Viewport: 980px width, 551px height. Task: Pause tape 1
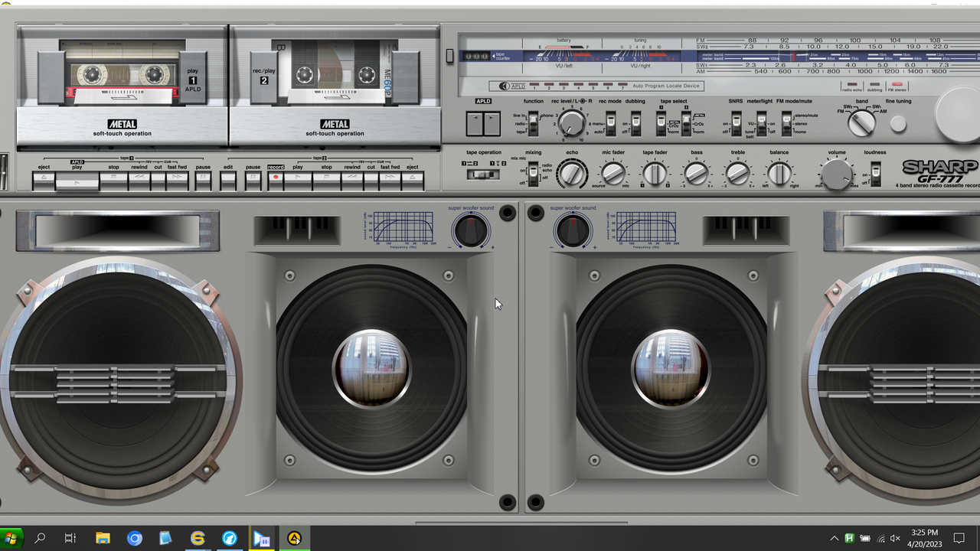coord(203,181)
